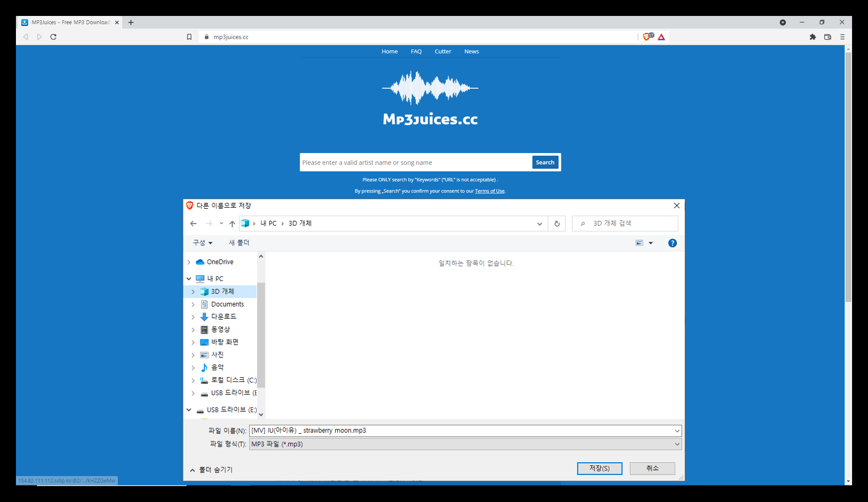
Task: Click the bookmark icon in address bar
Action: [x=189, y=37]
